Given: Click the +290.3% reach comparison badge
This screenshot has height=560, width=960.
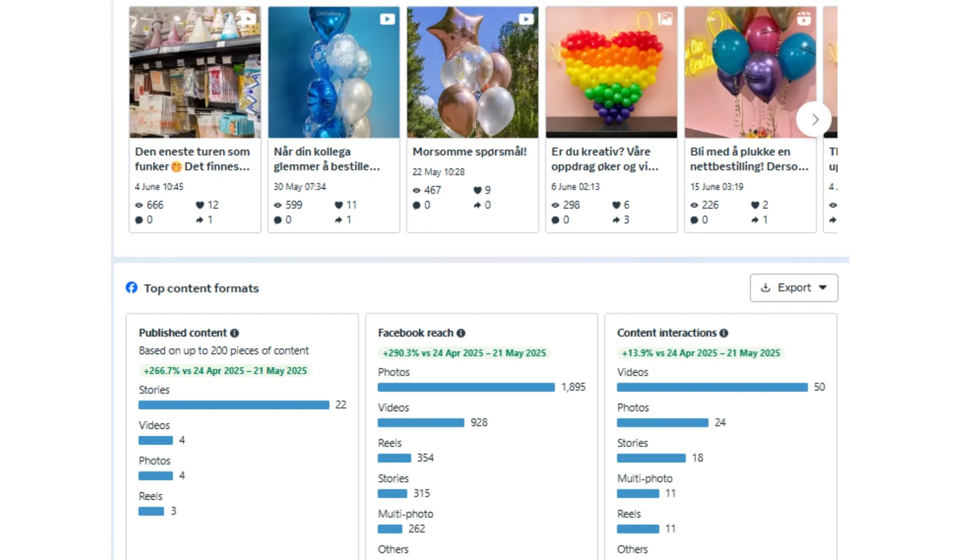Looking at the screenshot, I should coord(464,353).
